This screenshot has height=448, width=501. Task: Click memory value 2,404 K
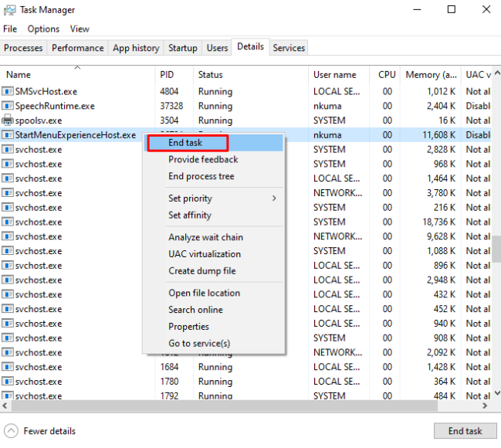pos(442,106)
